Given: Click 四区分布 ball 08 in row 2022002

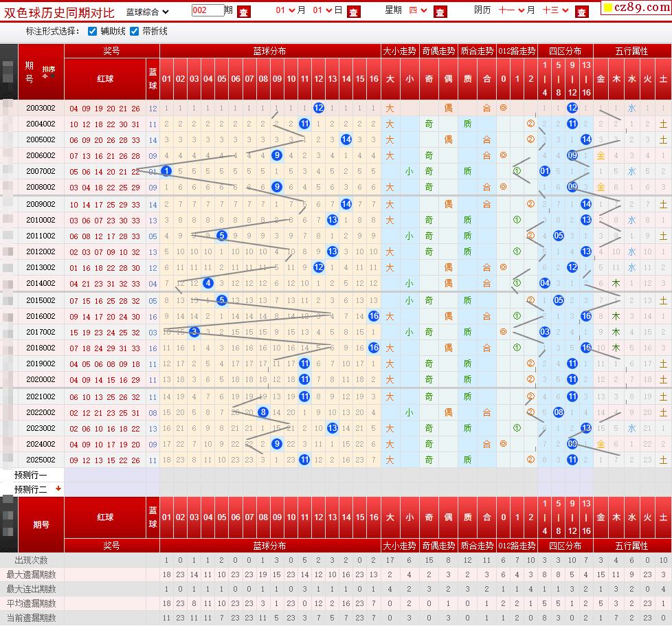Looking at the screenshot, I should 559,412.
